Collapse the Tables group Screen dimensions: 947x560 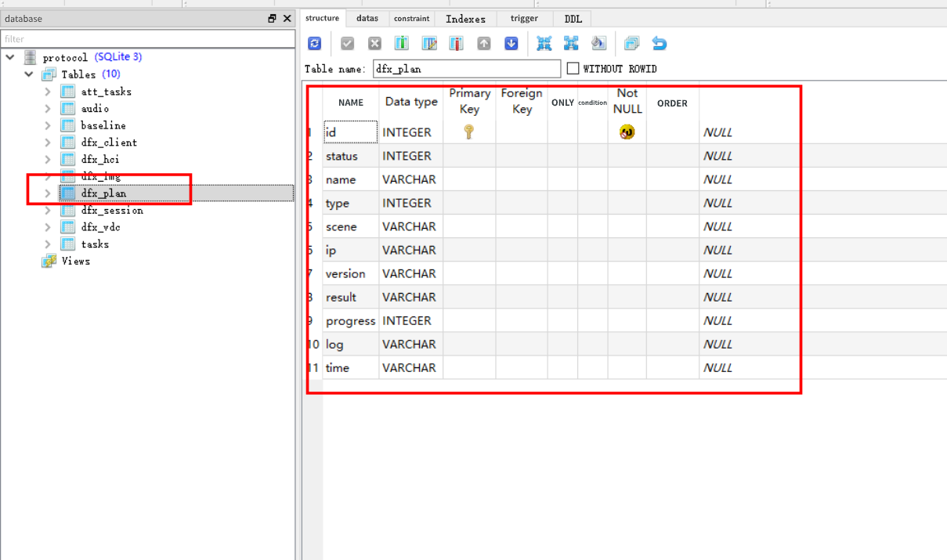click(29, 74)
